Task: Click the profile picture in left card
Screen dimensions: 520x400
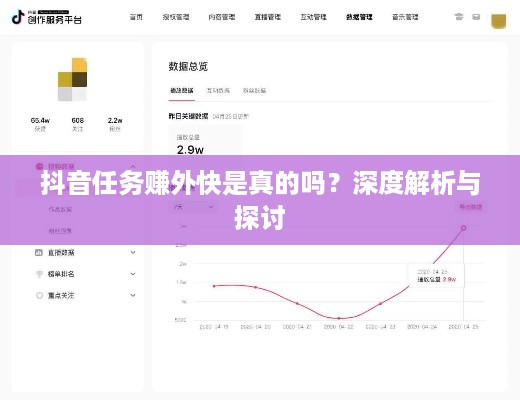Action: (x=73, y=79)
